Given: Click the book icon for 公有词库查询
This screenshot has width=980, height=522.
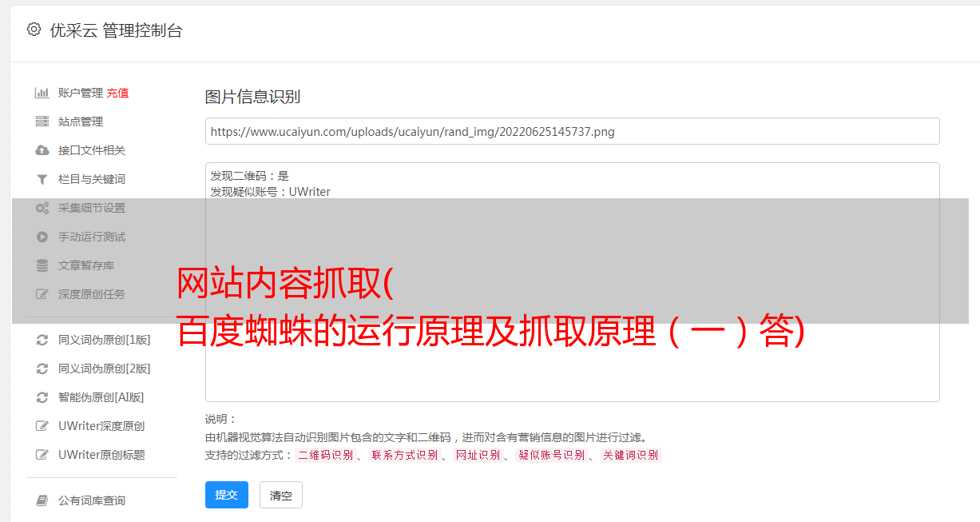Looking at the screenshot, I should pyautogui.click(x=42, y=500).
